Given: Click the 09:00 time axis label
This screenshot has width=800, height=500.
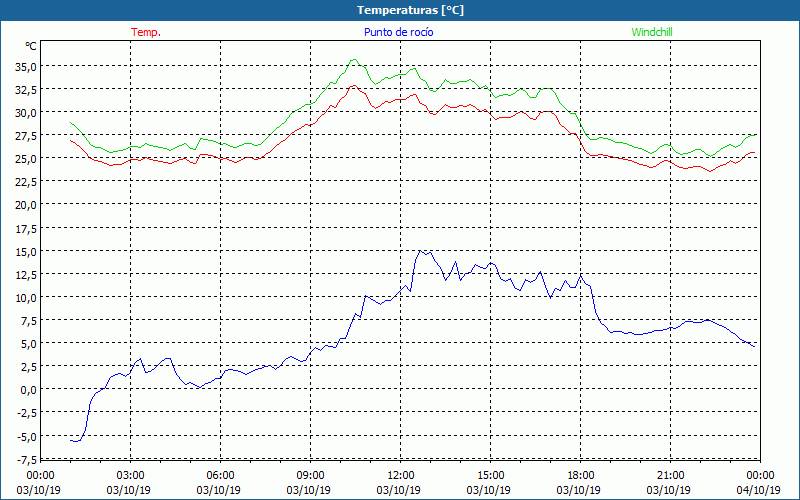Looking at the screenshot, I should click(x=310, y=476).
